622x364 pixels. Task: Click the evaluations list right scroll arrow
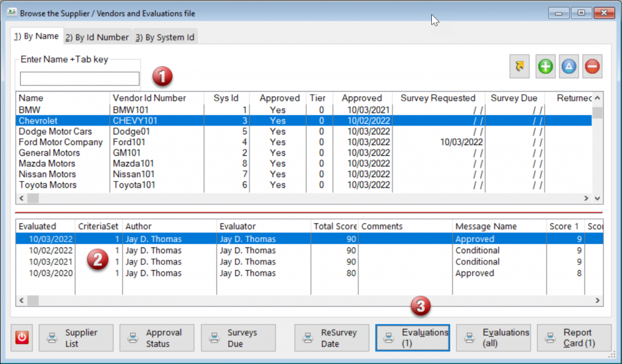point(598,301)
